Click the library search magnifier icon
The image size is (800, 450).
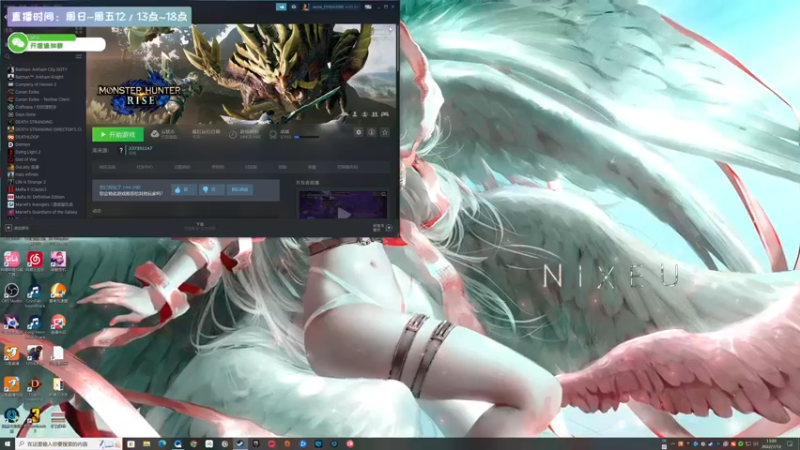click(x=8, y=56)
